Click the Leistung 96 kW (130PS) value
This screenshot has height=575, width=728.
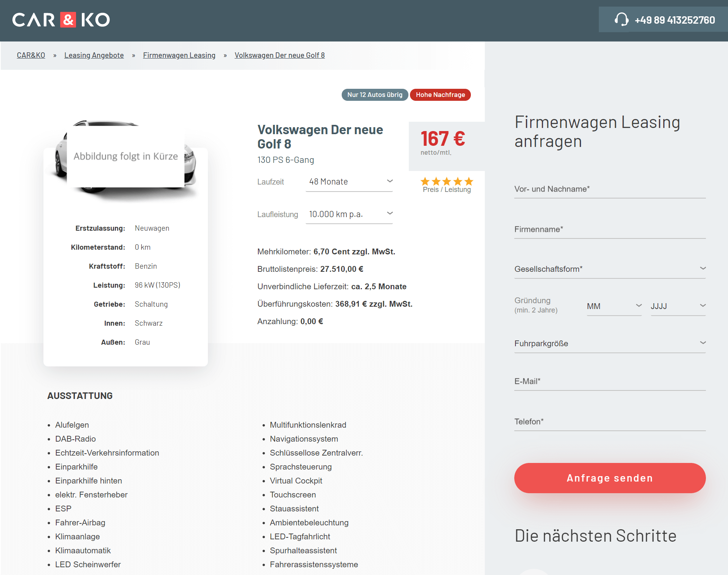pyautogui.click(x=157, y=285)
